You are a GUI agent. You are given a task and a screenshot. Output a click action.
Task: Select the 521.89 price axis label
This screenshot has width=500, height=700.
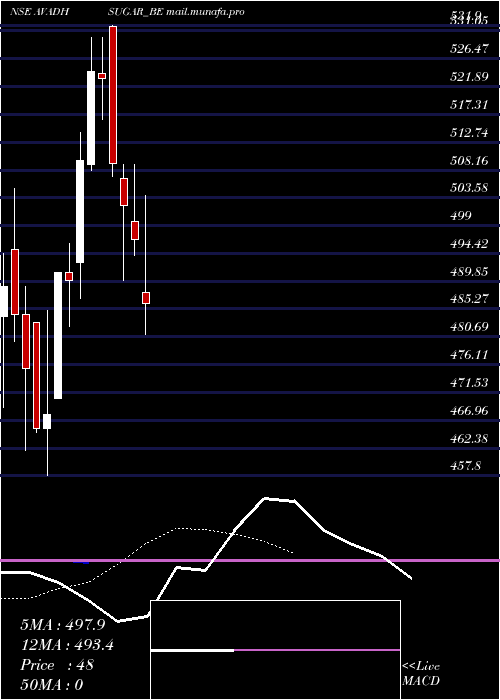[x=469, y=77]
